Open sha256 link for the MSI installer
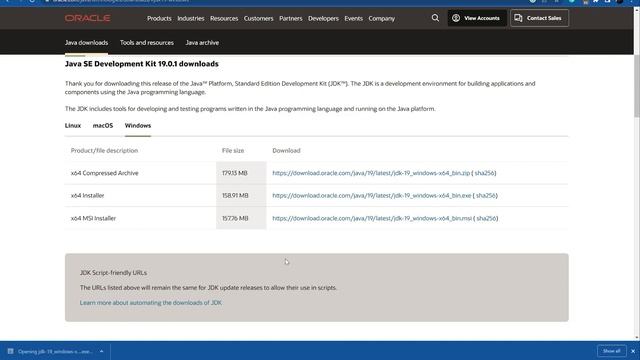This screenshot has height=360, width=640. coord(487,218)
